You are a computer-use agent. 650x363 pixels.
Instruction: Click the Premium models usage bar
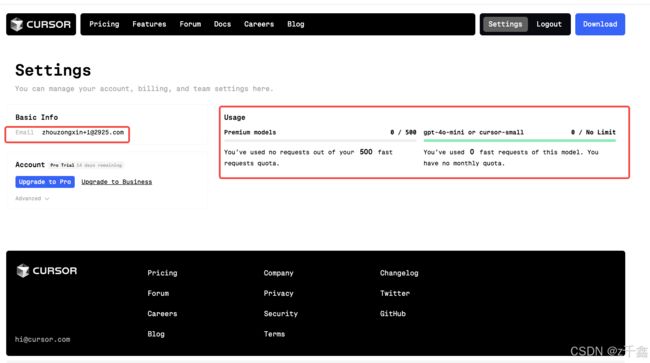tap(320, 141)
